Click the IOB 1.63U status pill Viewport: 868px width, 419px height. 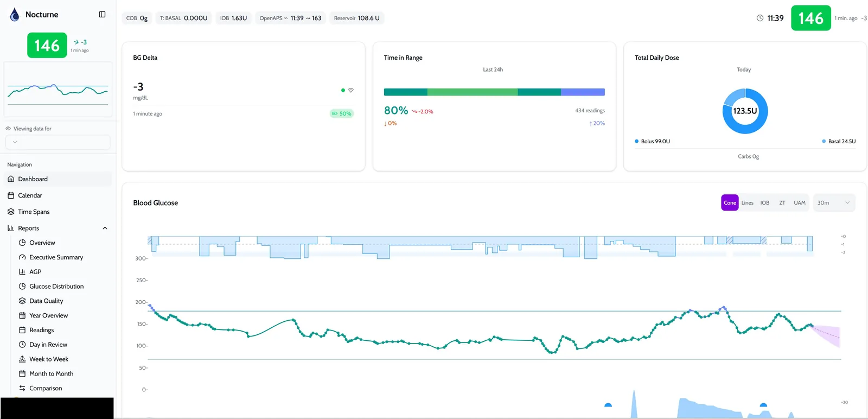point(233,18)
